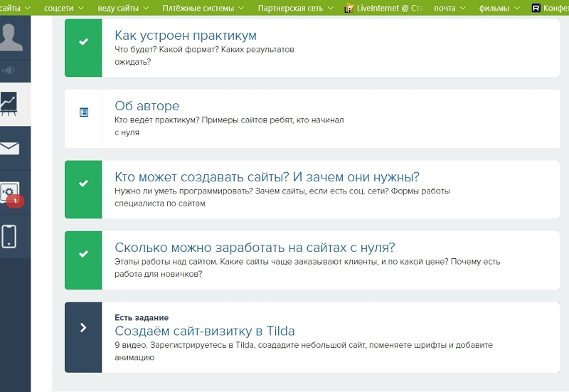The image size is (569, 392).
Task: Expand the 'почта' bookmarks folder
Action: tap(450, 8)
